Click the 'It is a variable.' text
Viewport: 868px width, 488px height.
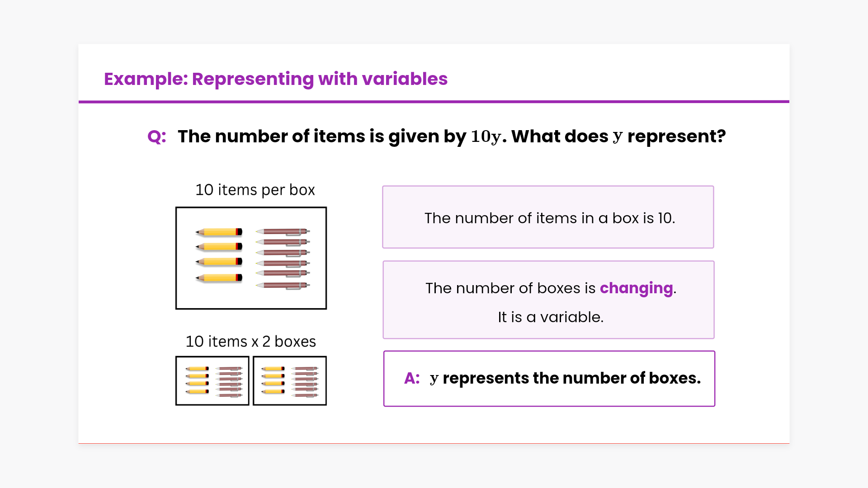click(x=551, y=317)
